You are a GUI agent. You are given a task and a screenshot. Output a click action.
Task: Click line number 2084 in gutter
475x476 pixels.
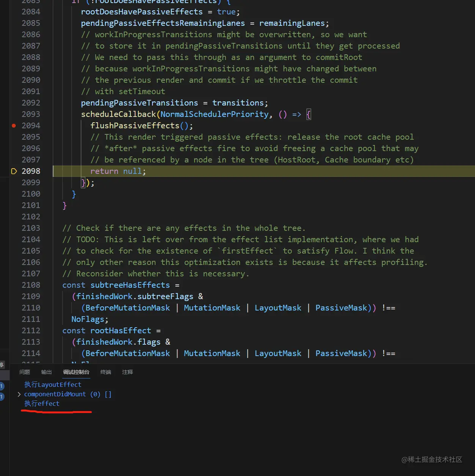(x=31, y=12)
